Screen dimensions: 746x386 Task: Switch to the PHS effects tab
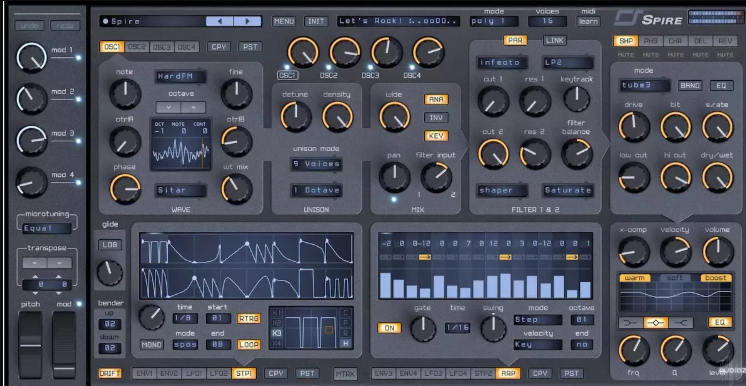pos(650,41)
